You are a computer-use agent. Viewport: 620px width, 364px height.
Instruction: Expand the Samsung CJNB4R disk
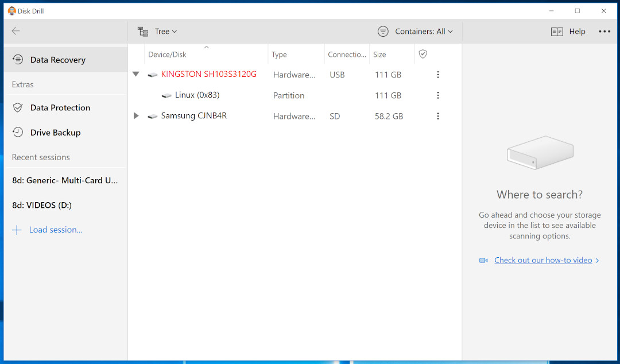click(136, 116)
